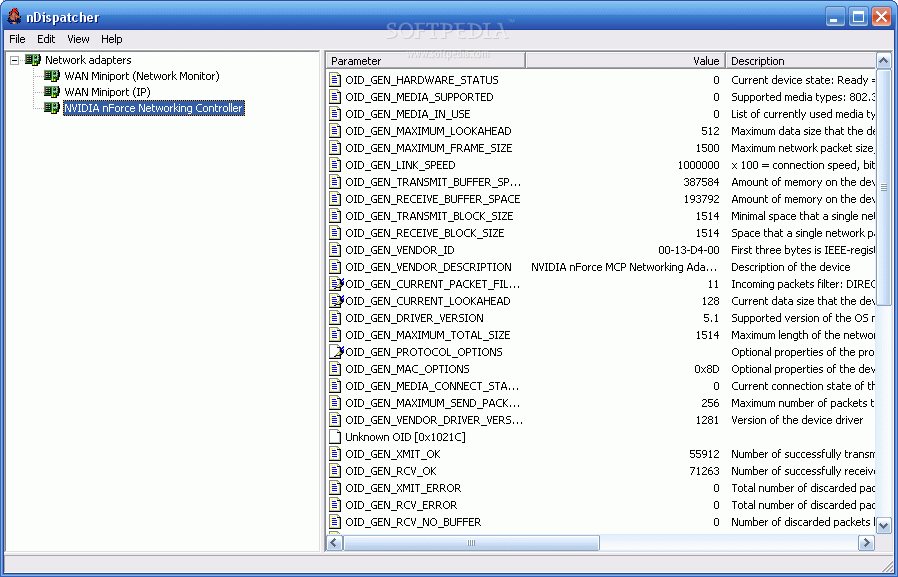Click the NVIDIA nForce Networking Controller adapter icon
This screenshot has height=577, width=898.
click(52, 108)
